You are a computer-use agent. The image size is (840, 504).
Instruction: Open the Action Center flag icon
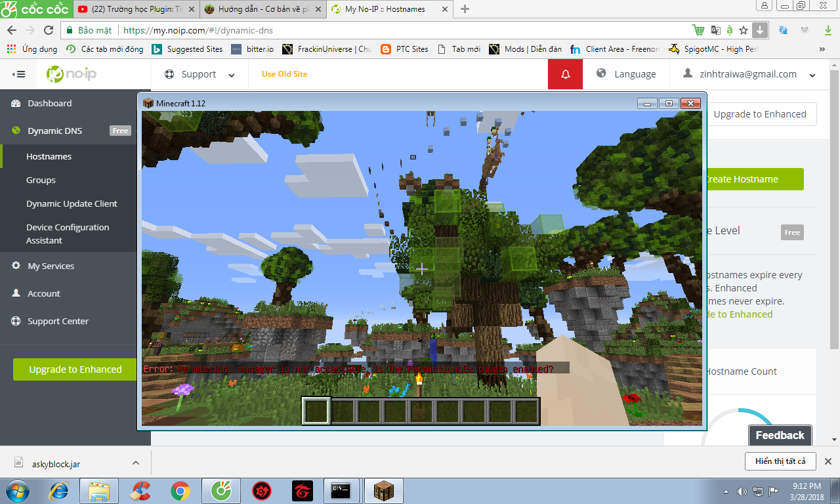[x=774, y=492]
